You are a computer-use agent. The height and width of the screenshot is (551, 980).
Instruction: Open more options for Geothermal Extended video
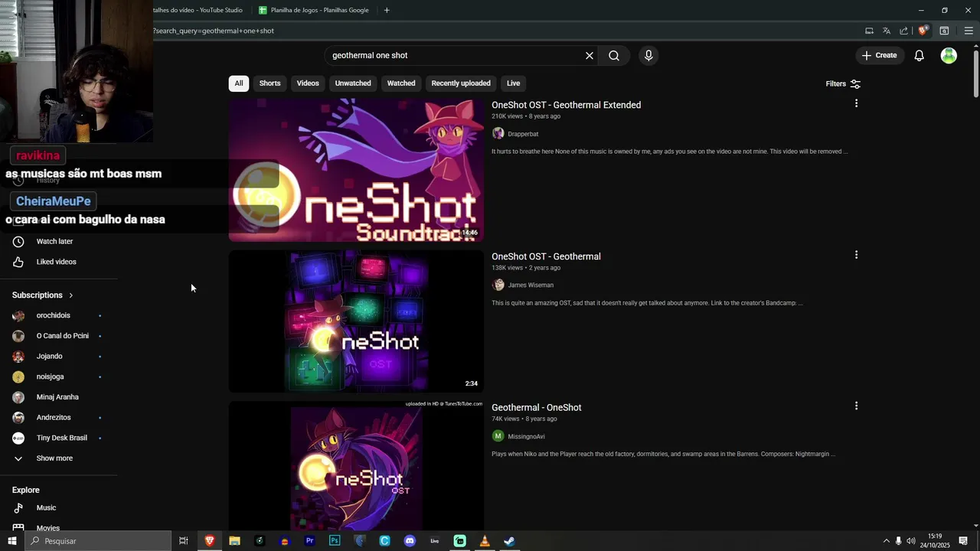coord(856,103)
